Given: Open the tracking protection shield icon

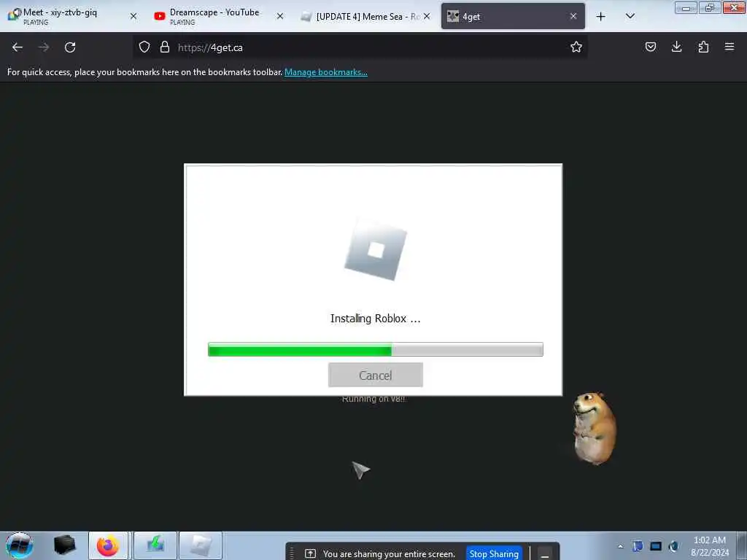Looking at the screenshot, I should click(144, 47).
